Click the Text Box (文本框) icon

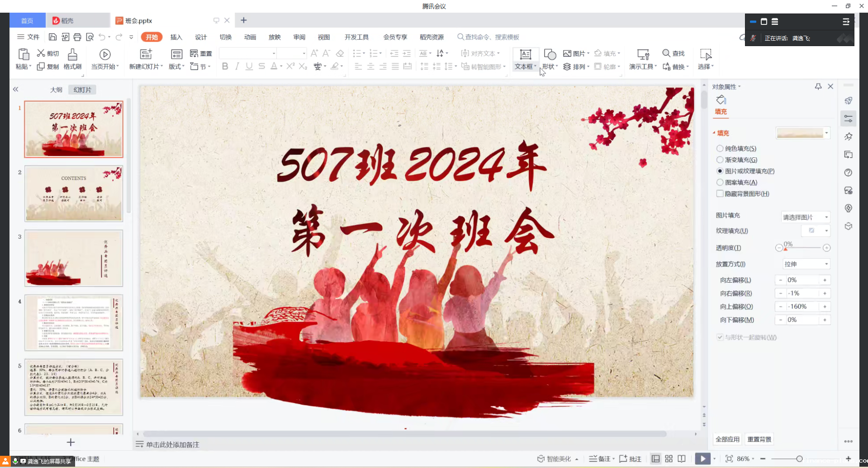[x=525, y=55]
